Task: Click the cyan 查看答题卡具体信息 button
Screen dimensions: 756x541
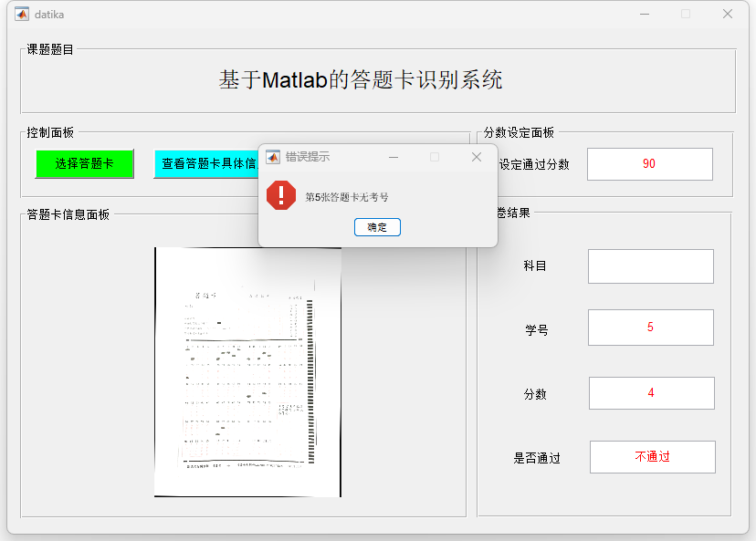Action: pos(206,164)
